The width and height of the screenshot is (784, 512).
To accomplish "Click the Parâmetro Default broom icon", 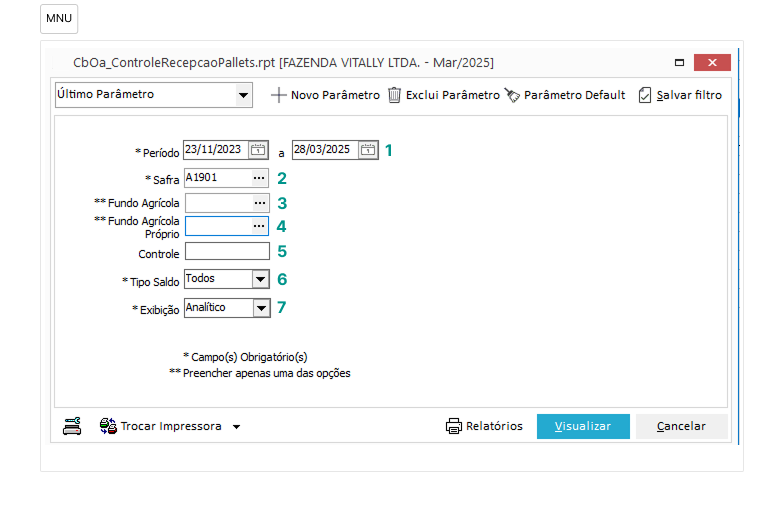I will (512, 95).
